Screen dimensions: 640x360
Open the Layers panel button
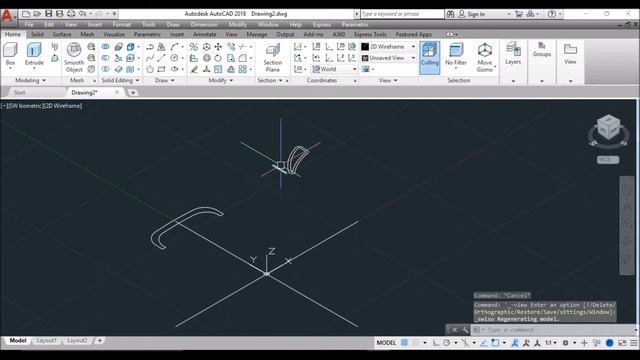point(513,54)
